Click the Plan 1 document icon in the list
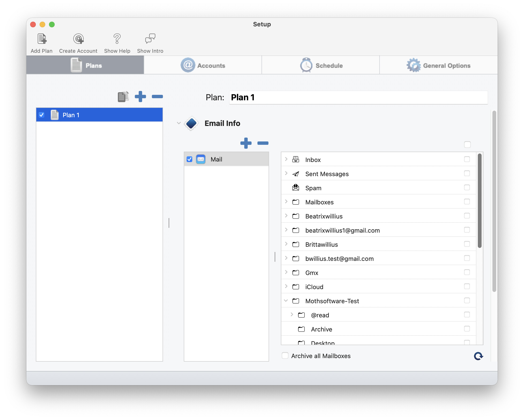The width and height of the screenshot is (524, 420). click(x=54, y=115)
